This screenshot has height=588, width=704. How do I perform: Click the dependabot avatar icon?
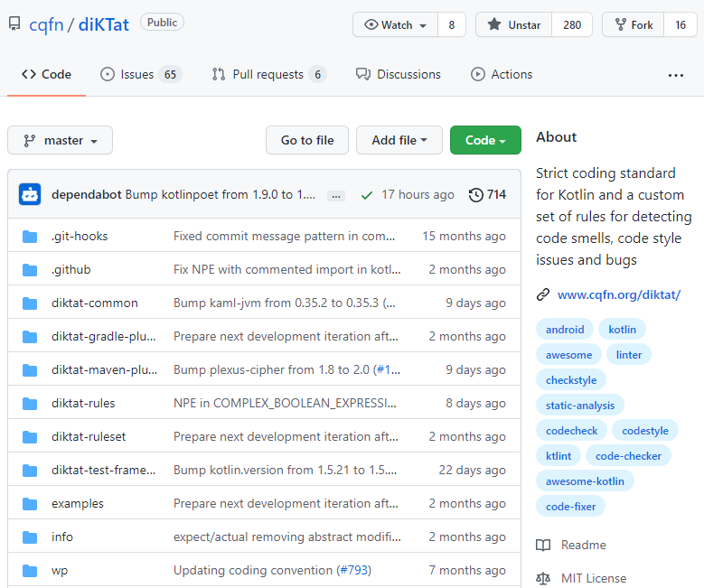point(30,194)
